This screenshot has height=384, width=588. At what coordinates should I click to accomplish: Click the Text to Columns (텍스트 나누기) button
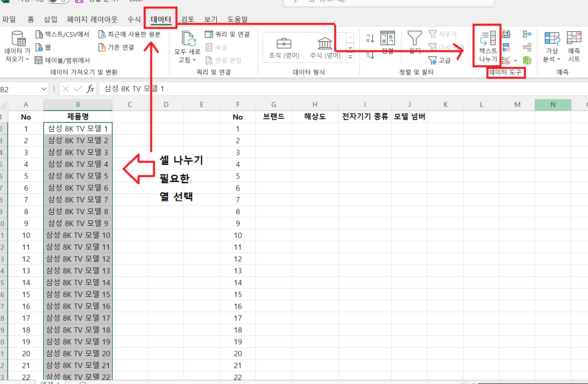[488, 46]
